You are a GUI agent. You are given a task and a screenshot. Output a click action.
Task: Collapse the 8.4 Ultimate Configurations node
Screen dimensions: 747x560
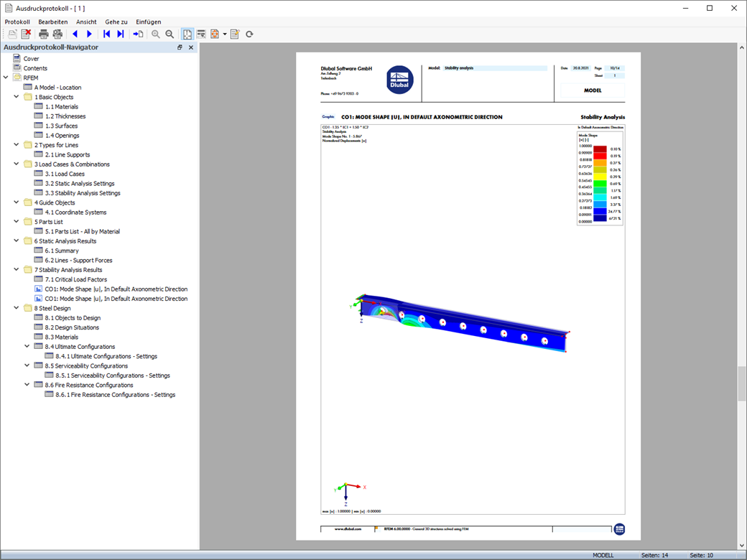(27, 346)
